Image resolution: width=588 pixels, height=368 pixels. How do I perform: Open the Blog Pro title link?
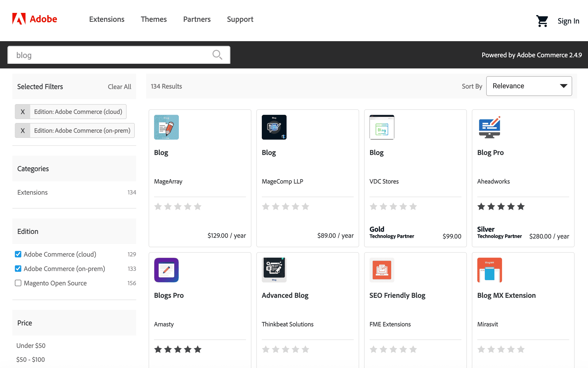pos(490,153)
